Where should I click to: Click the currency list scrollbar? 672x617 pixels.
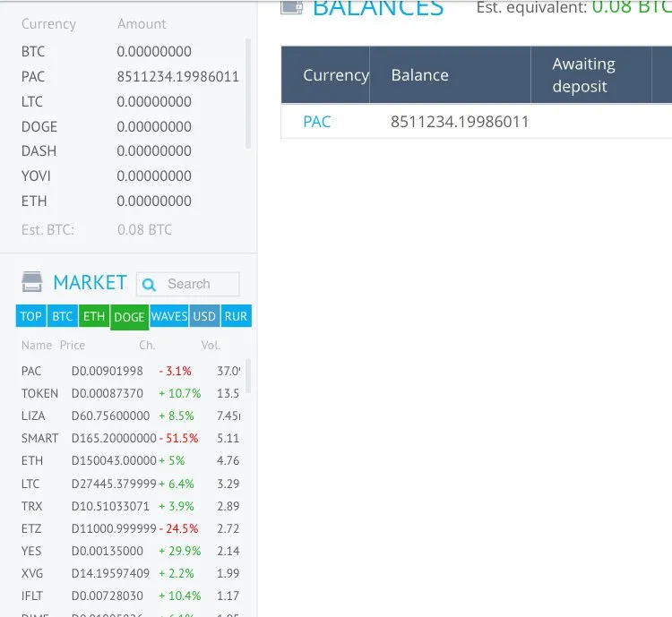click(x=247, y=93)
